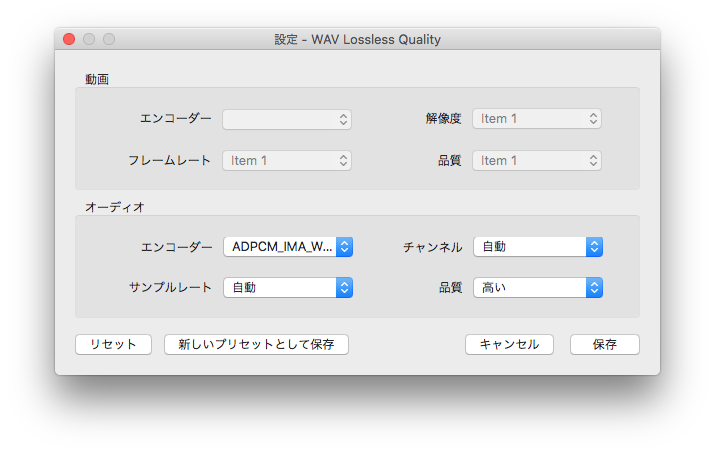Click 新しいプリセットとして保存 button
The width and height of the screenshot is (717, 456).
pos(256,344)
